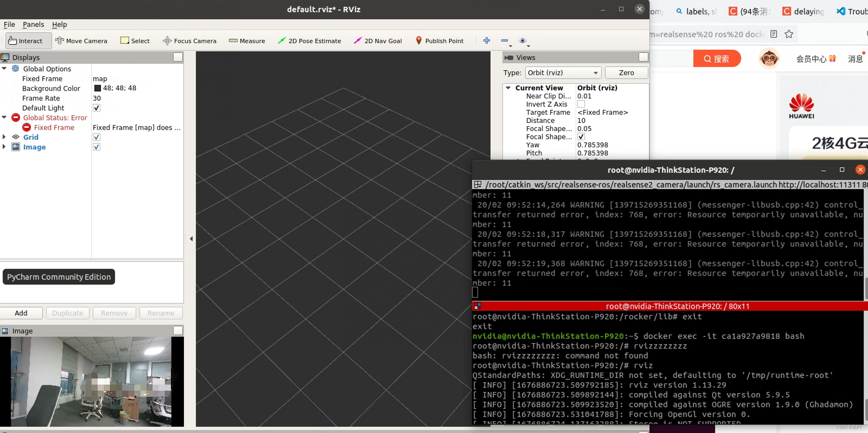Open the File menu in RViz
The image size is (868, 433).
9,24
